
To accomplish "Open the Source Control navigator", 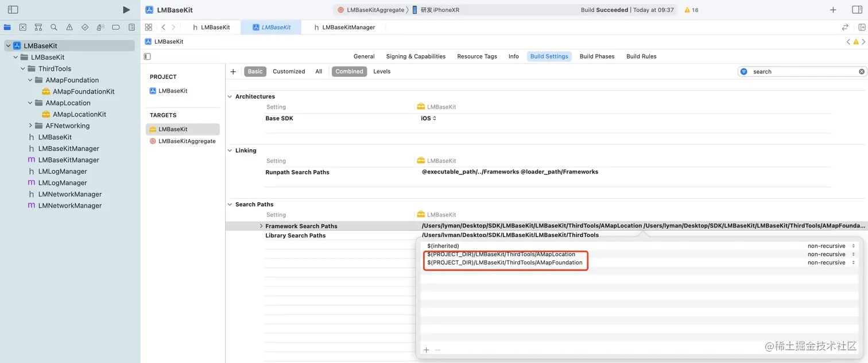I will click(22, 27).
